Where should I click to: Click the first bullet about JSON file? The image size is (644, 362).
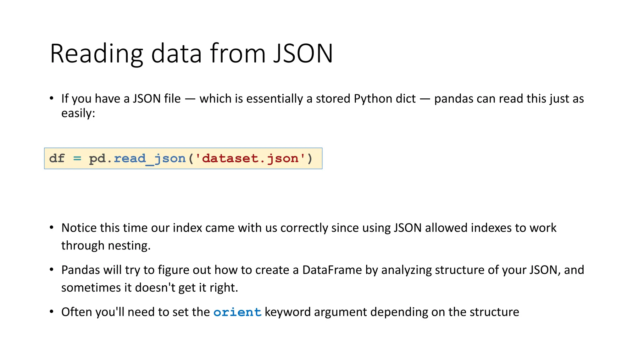[x=322, y=99]
